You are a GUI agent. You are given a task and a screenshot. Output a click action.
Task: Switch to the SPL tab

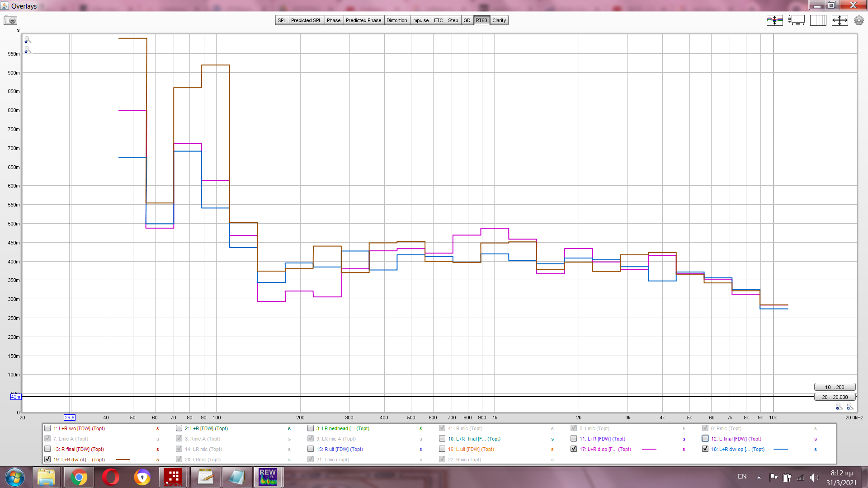click(x=282, y=20)
